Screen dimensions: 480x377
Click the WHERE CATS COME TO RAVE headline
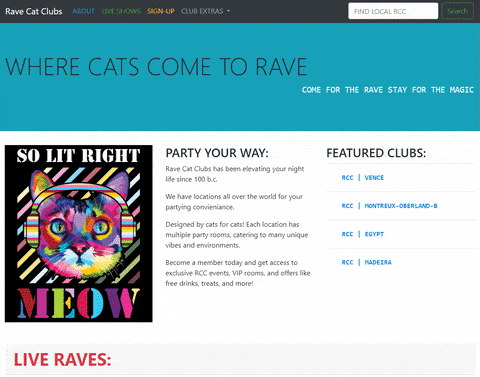tap(156, 67)
